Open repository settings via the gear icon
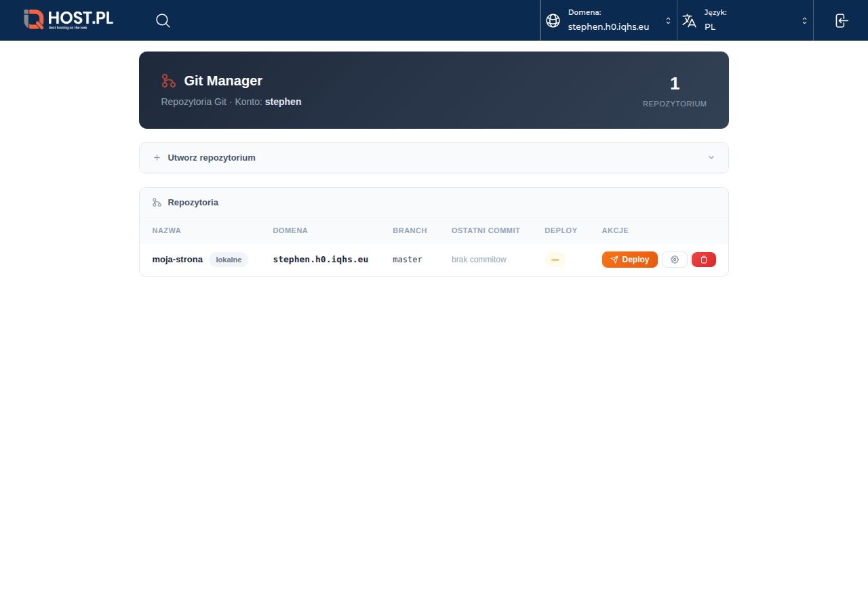The image size is (868, 610). coord(674,260)
